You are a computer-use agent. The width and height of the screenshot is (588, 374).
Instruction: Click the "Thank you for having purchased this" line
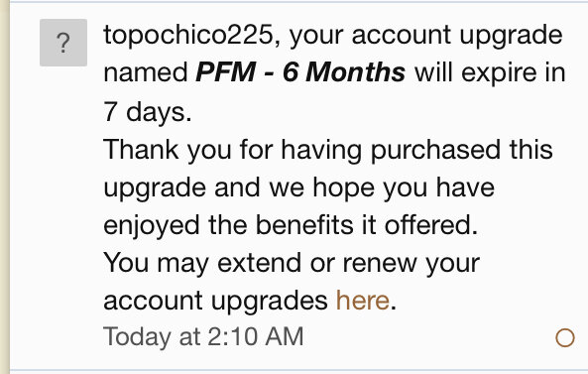[x=328, y=150]
